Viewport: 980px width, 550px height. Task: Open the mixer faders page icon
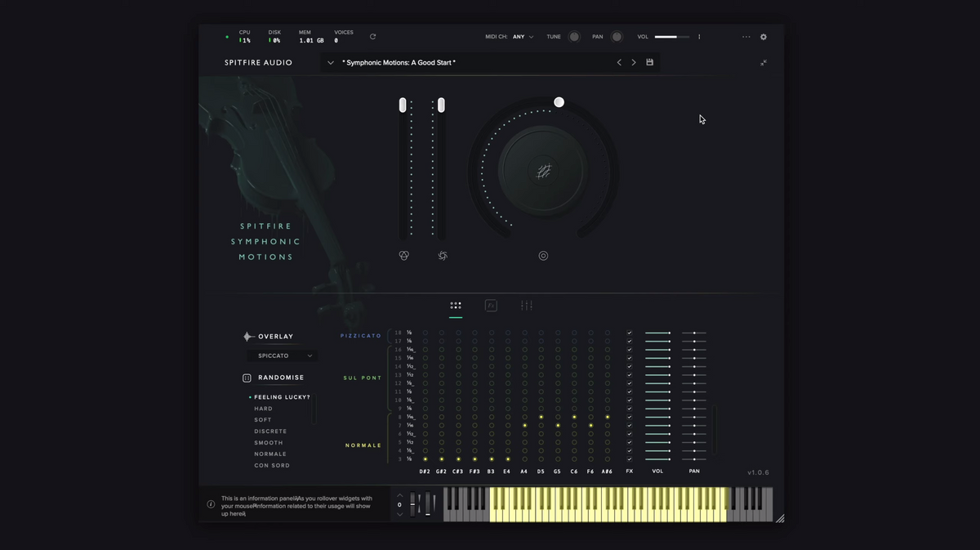(x=527, y=306)
